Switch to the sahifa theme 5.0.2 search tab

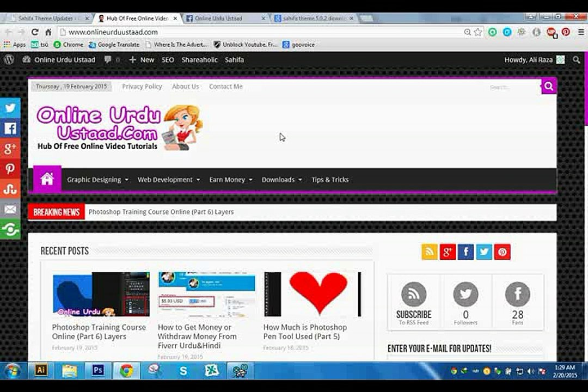pyautogui.click(x=313, y=18)
